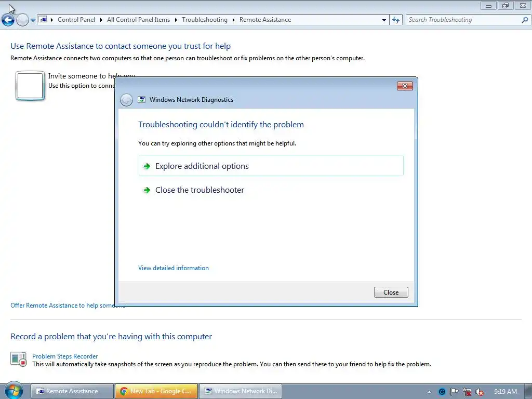
Task: Expand arrow after All Control Panel Items
Action: coord(176,20)
